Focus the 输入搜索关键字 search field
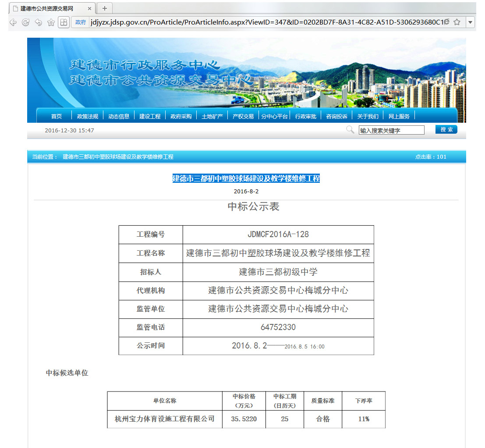Image resolution: width=485 pixels, height=448 pixels. pyautogui.click(x=391, y=130)
